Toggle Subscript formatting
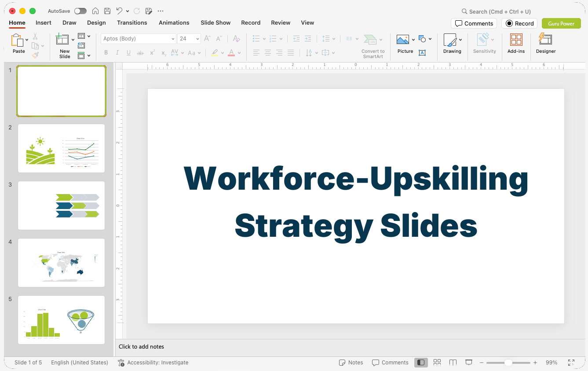The width and height of the screenshot is (588, 371). tap(164, 53)
